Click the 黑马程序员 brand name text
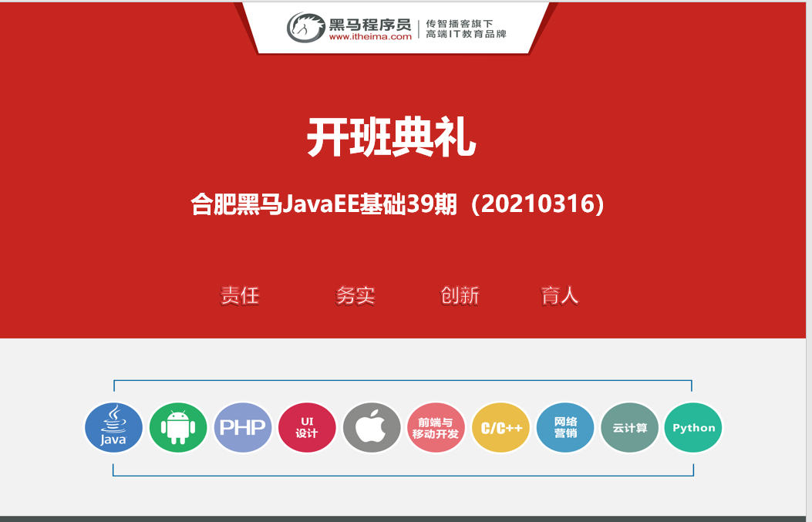Screen dimensions: 812x522 coord(370,22)
